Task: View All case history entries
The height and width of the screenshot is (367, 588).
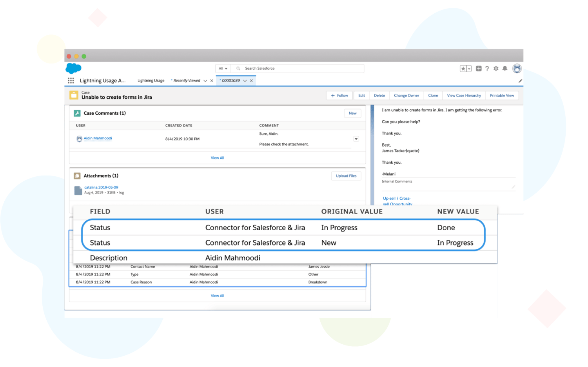Action: 218,296
